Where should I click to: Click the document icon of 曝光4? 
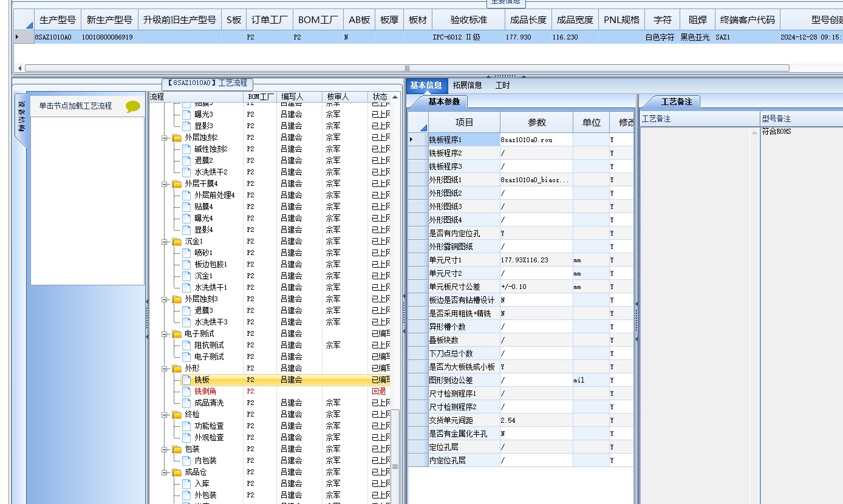[x=186, y=219]
